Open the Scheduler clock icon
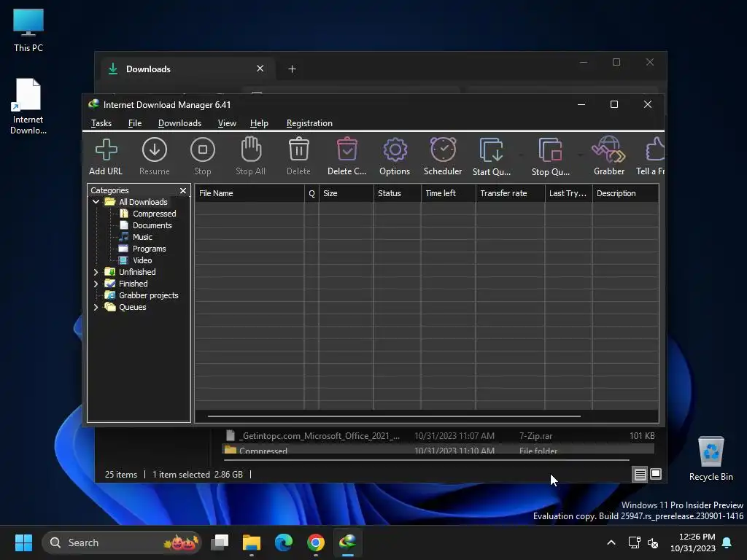The image size is (747, 560). click(x=443, y=150)
